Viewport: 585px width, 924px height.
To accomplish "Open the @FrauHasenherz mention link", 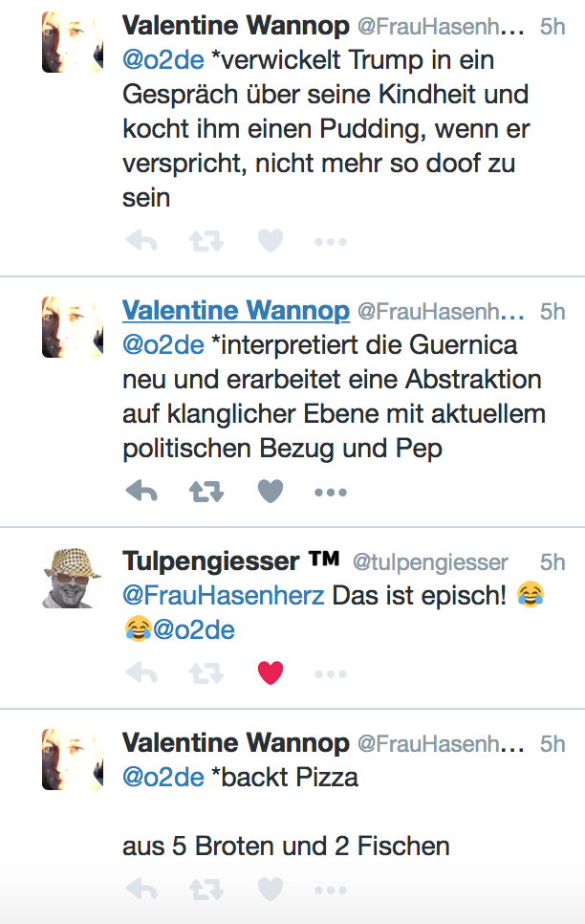I will [223, 596].
